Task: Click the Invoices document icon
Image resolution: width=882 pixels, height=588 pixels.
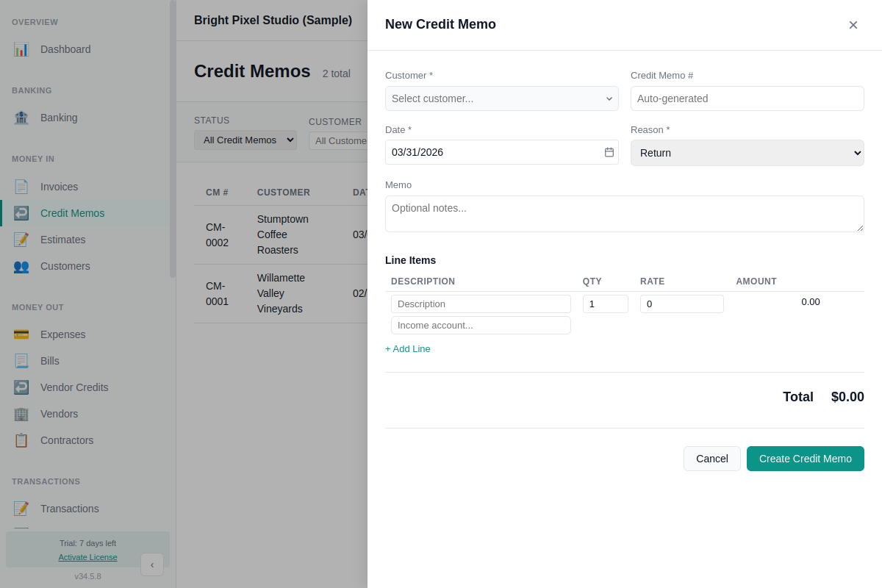Action: tap(21, 187)
